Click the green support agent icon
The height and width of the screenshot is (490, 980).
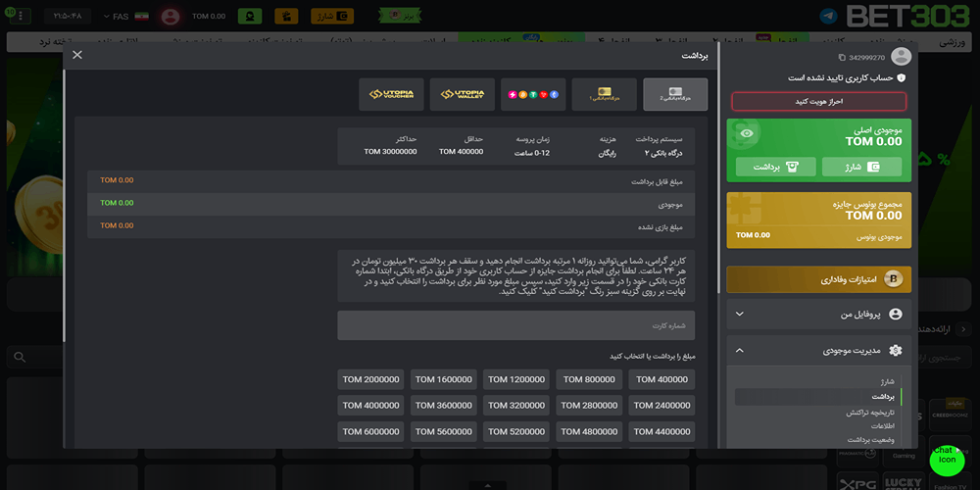250,17
